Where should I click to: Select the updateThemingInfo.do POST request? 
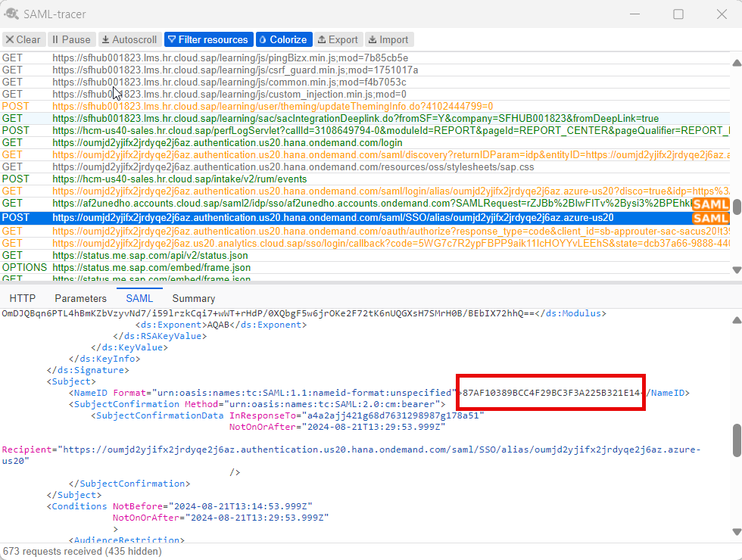364,107
